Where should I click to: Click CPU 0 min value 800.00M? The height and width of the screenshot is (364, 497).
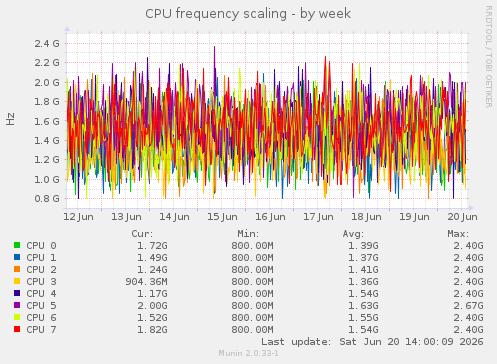pos(252,246)
